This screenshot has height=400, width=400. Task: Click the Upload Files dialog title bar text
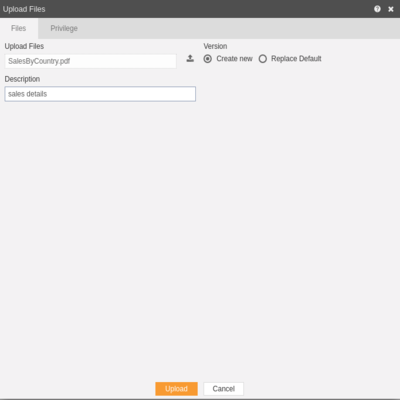[x=24, y=9]
